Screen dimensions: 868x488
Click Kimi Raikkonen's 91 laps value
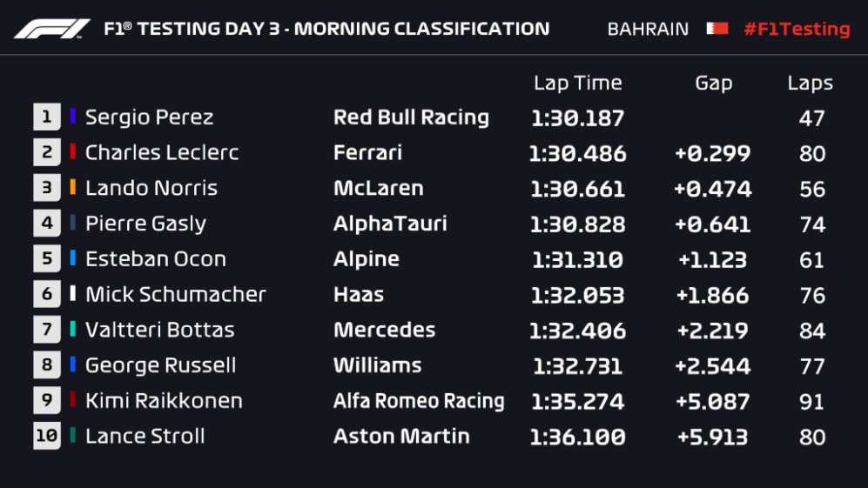[x=811, y=402]
